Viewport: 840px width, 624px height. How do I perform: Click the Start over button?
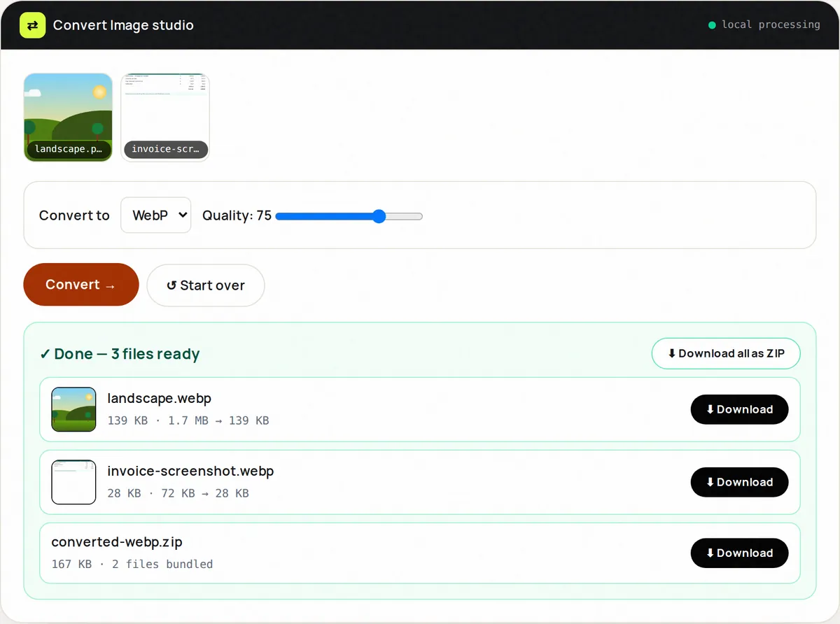click(206, 285)
